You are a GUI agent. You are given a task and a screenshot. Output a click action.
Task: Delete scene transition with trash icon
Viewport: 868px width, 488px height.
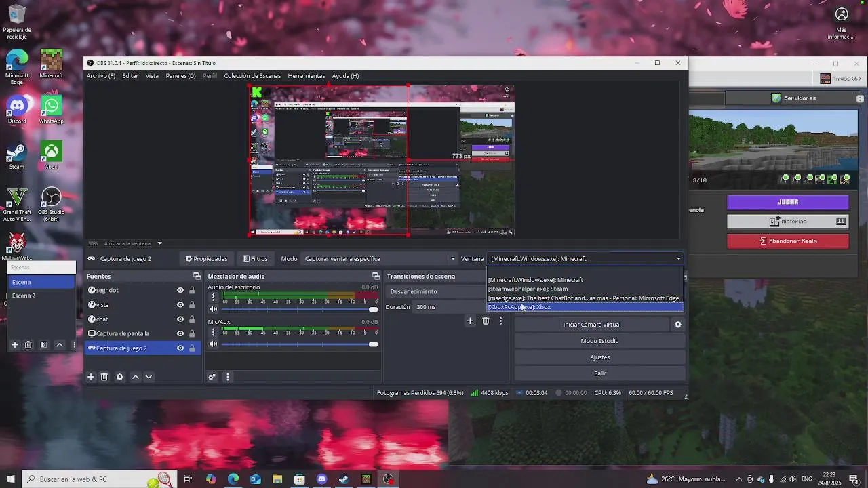[x=486, y=321]
